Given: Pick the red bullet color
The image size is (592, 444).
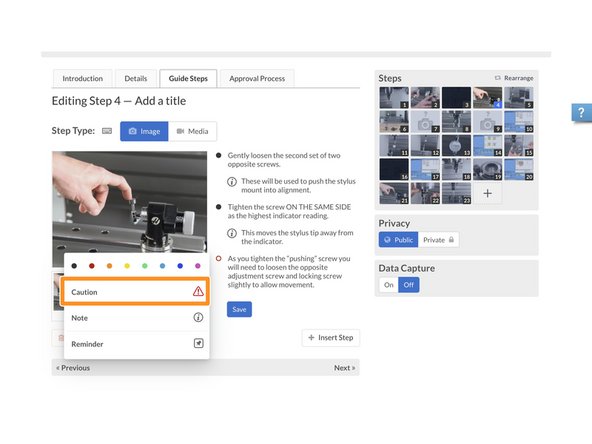Looking at the screenshot, I should pos(92,266).
